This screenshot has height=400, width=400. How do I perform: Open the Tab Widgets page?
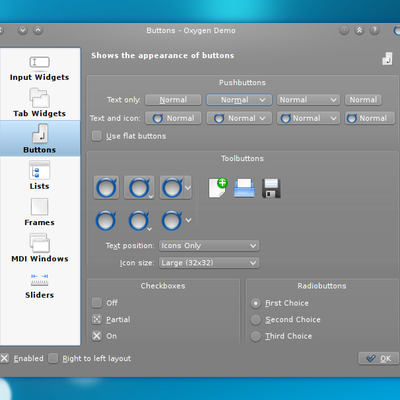pyautogui.click(x=40, y=103)
